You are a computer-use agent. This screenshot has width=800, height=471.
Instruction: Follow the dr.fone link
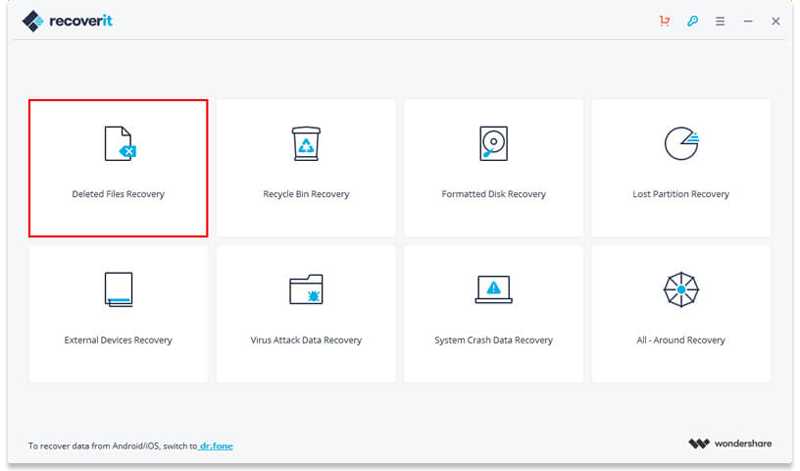pos(216,446)
